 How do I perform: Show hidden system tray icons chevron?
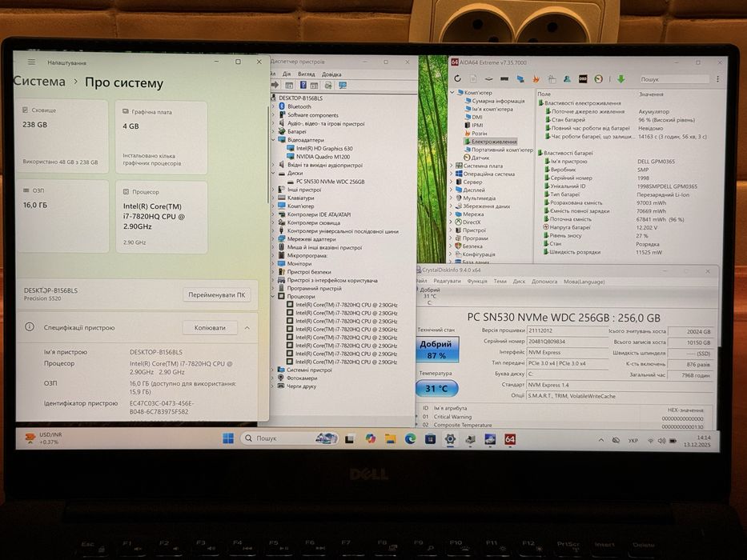point(601,441)
